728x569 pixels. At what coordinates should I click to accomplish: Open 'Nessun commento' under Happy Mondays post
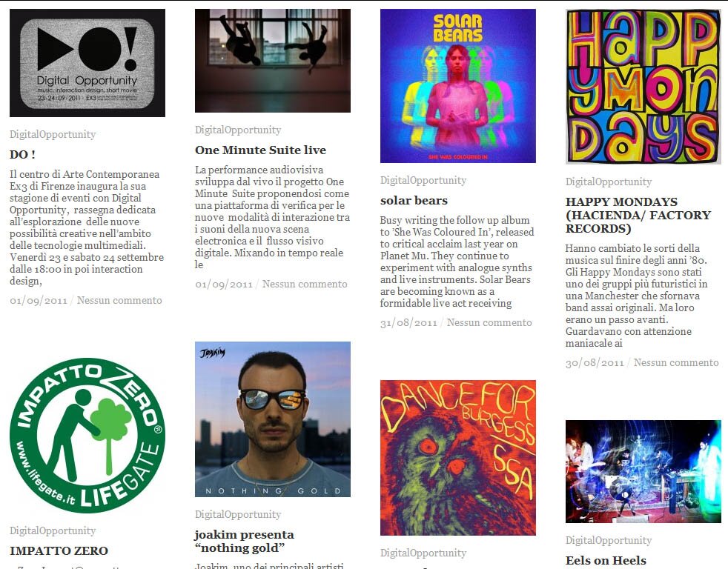click(x=676, y=362)
